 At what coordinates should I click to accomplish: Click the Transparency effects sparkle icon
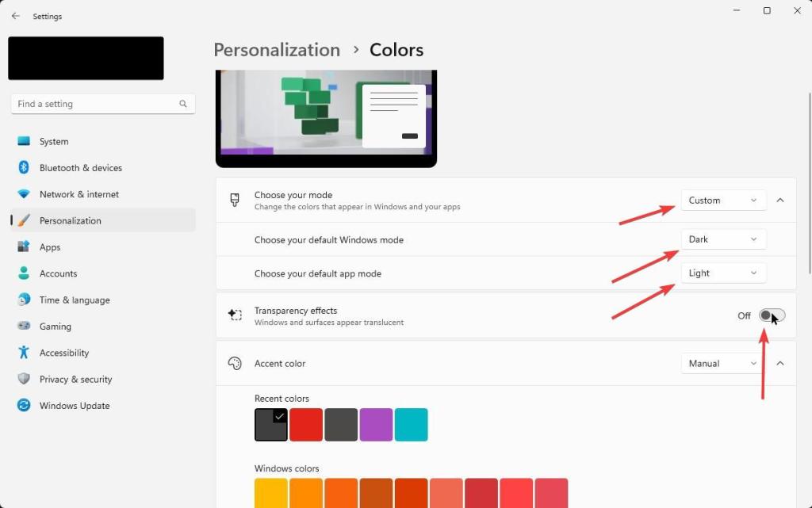pyautogui.click(x=235, y=315)
